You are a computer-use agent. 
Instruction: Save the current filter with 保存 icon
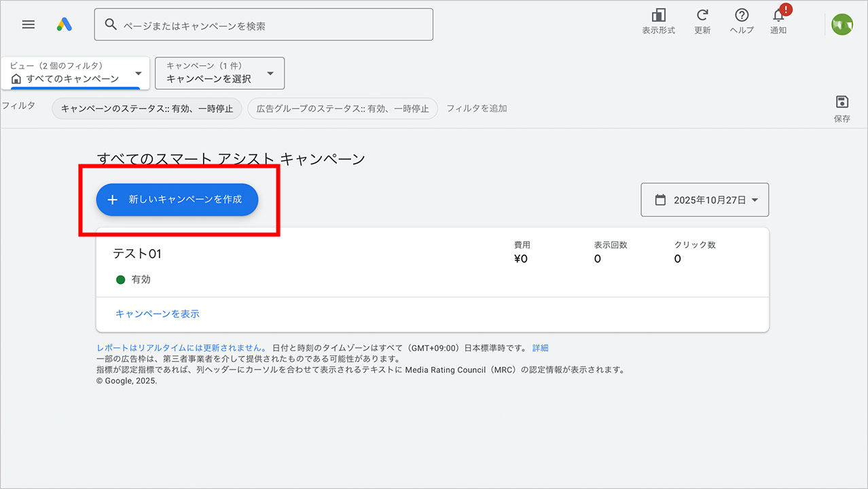tap(842, 104)
